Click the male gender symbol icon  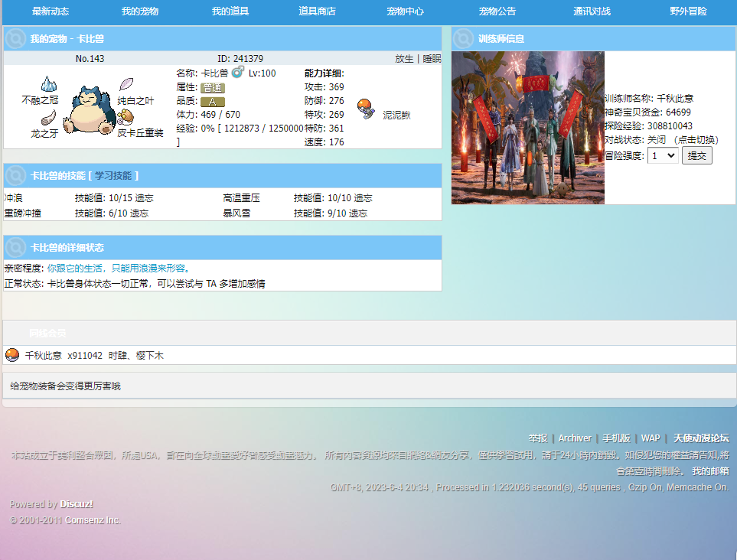[x=238, y=72]
